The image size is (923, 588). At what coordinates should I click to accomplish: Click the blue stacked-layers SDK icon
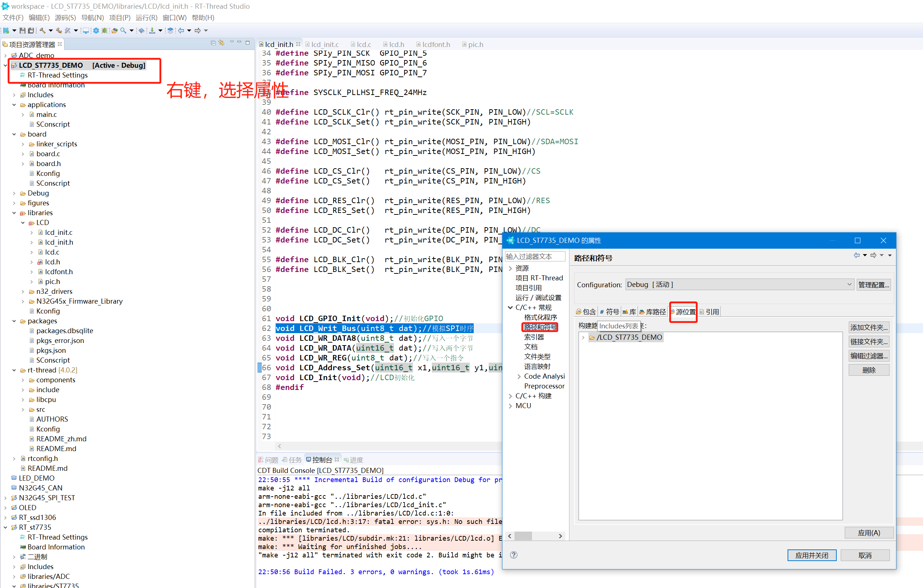point(170,31)
